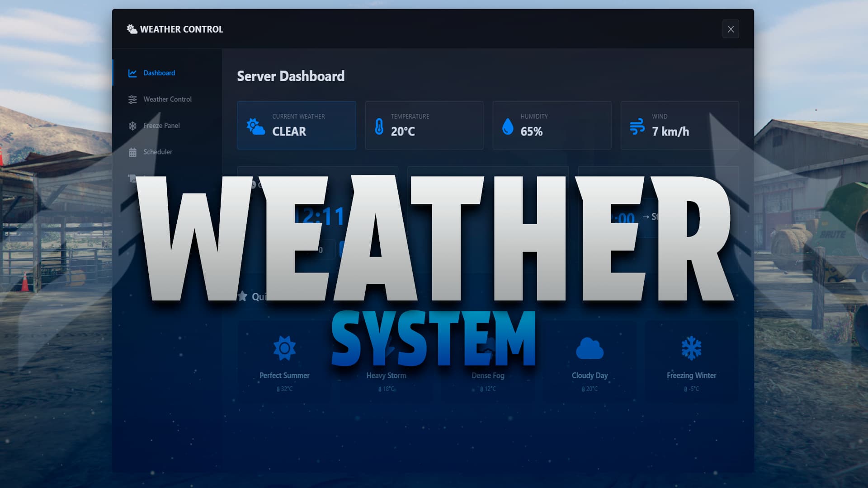Click the wind speed icon

click(x=637, y=127)
